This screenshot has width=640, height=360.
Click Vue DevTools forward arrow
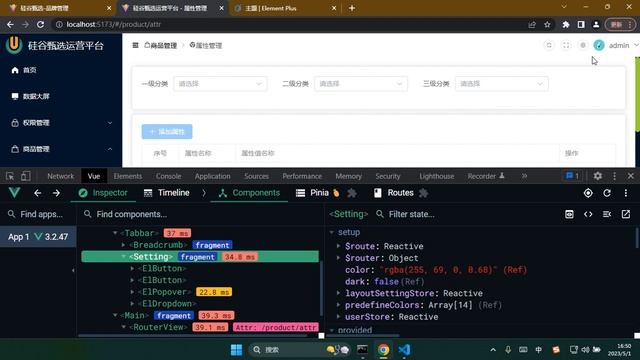point(56,193)
